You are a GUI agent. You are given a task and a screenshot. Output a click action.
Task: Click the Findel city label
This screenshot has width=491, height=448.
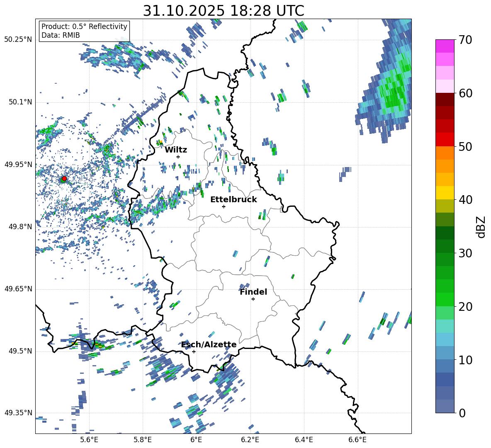click(x=253, y=292)
